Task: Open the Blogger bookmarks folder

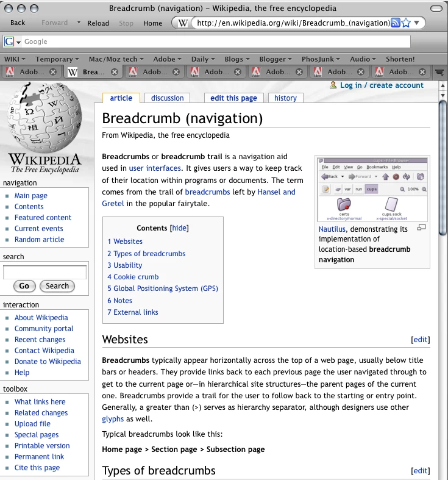Action: pos(276,59)
